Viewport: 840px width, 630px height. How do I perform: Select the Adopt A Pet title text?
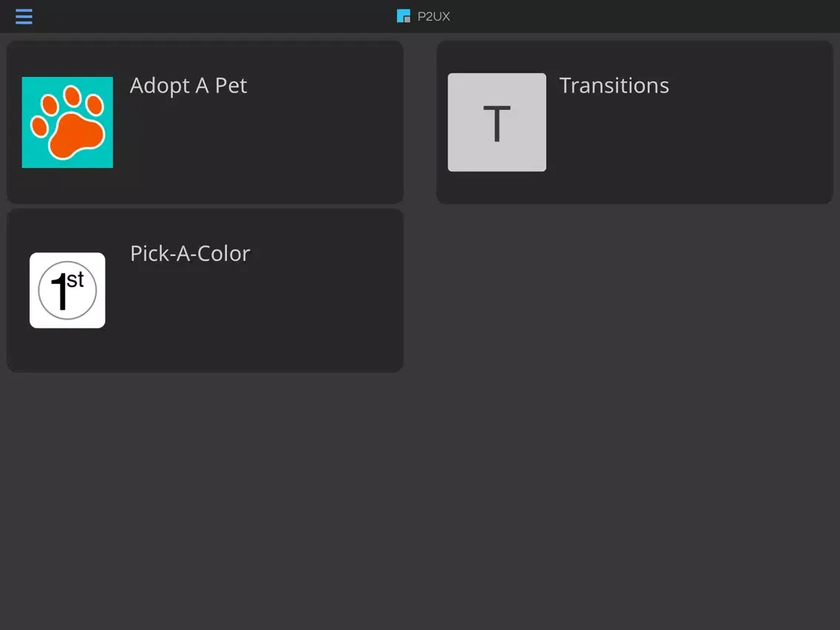pyautogui.click(x=189, y=86)
